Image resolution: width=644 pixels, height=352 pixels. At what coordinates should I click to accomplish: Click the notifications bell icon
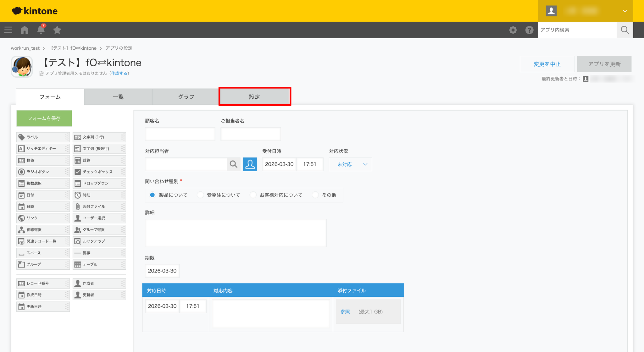(x=41, y=30)
